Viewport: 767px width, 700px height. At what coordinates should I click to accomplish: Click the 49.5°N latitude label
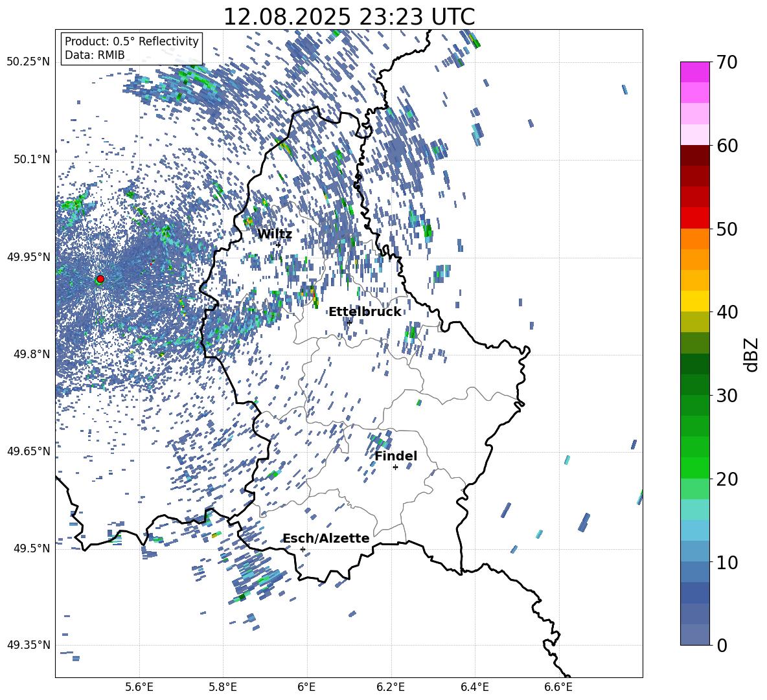point(32,548)
